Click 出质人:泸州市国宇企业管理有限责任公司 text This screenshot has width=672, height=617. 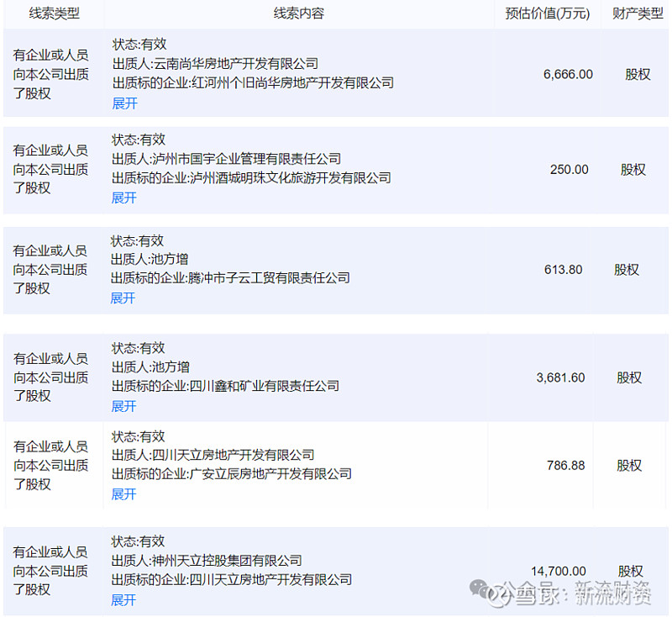point(226,159)
